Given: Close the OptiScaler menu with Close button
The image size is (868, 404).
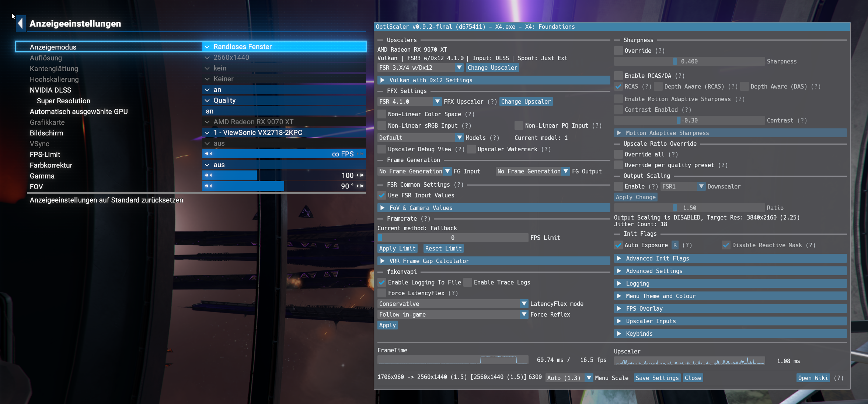Looking at the screenshot, I should pos(693,378).
